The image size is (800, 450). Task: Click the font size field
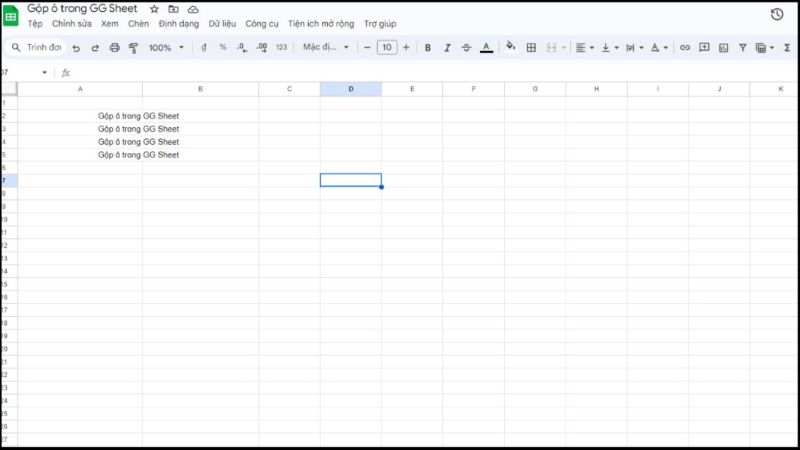tap(387, 47)
